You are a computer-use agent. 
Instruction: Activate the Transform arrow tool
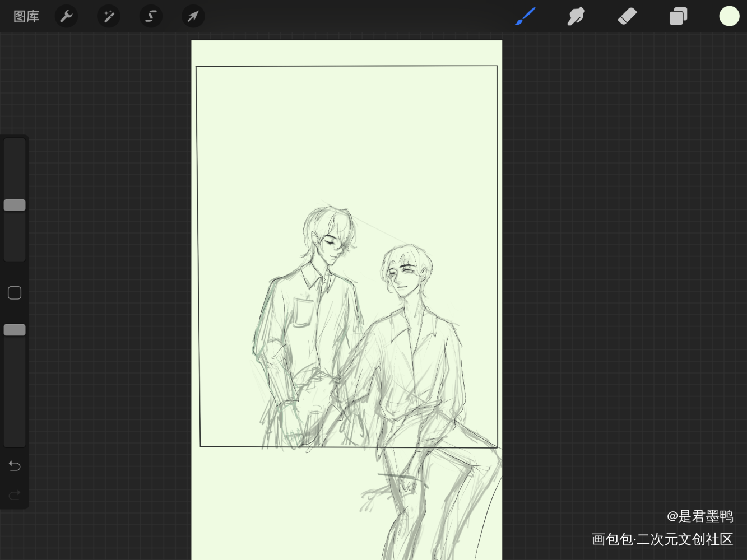(x=193, y=16)
